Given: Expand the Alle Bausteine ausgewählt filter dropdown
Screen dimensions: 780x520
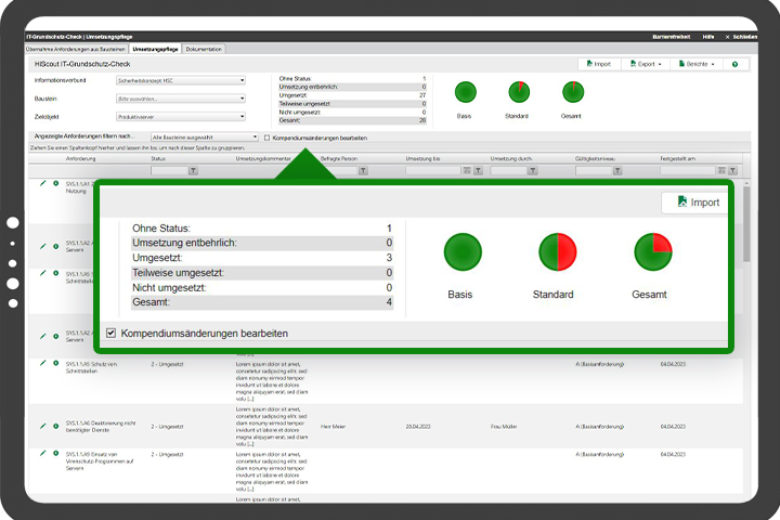Looking at the screenshot, I should click(204, 137).
